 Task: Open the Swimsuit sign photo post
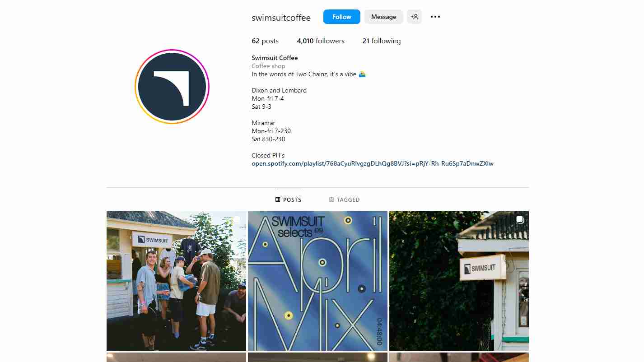459,281
